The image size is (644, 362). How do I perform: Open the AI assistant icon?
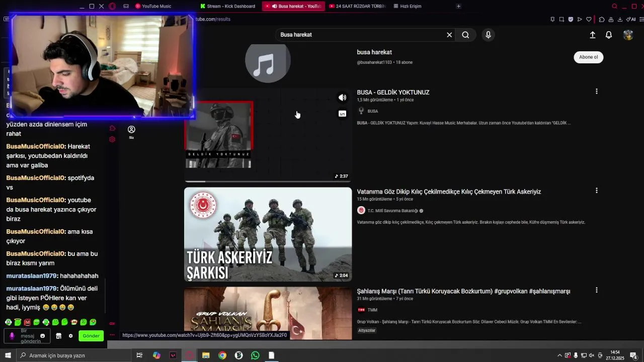point(631,20)
